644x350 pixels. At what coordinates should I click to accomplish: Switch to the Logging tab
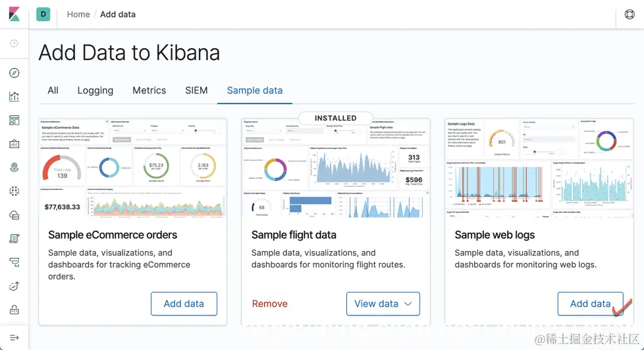95,90
